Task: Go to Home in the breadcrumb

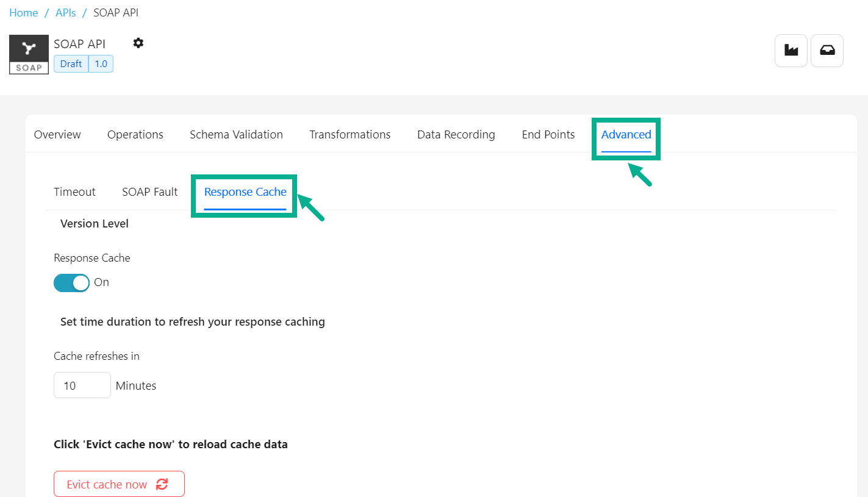Action: pyautogui.click(x=23, y=13)
